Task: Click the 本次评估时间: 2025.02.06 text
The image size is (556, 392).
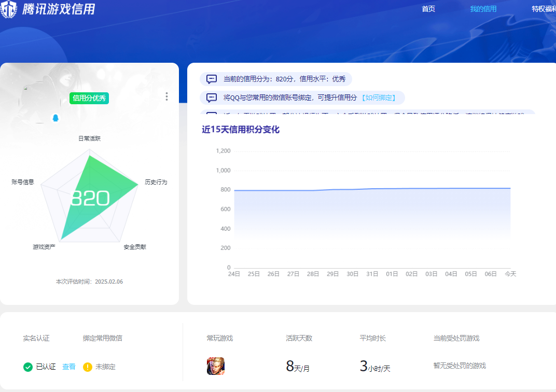Action: pyautogui.click(x=89, y=282)
